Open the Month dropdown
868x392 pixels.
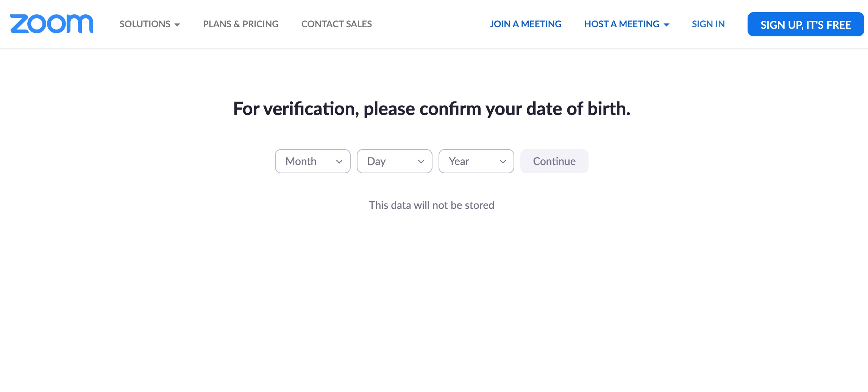click(313, 161)
